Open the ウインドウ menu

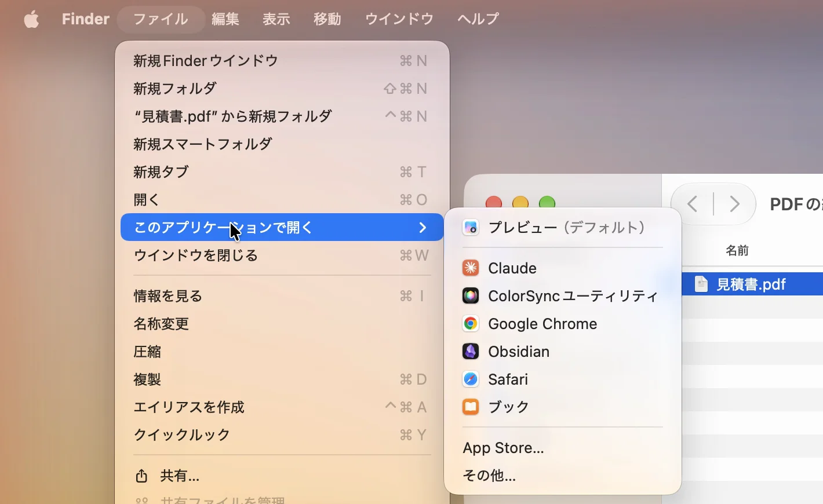tap(399, 19)
